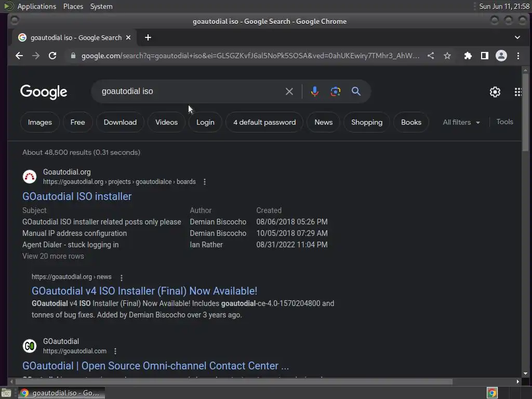The height and width of the screenshot is (399, 532).
Task: Open GOautodial Open Source Omni-channel Contact Center link
Action: pos(155,366)
